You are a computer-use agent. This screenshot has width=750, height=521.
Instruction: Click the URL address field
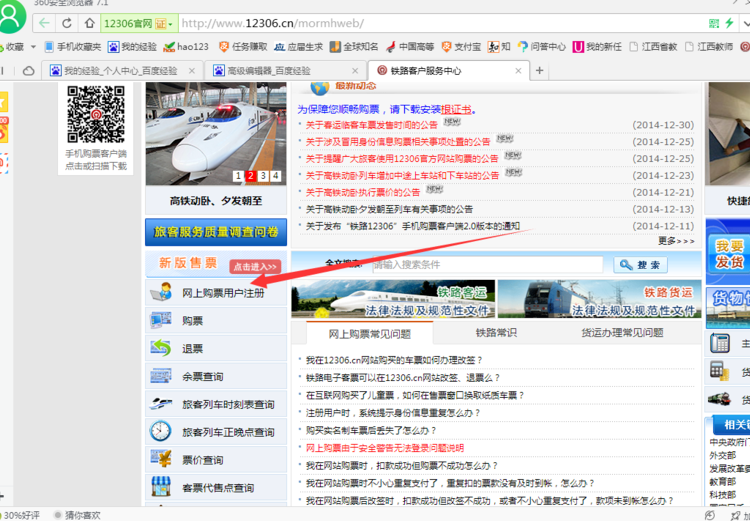click(440, 23)
